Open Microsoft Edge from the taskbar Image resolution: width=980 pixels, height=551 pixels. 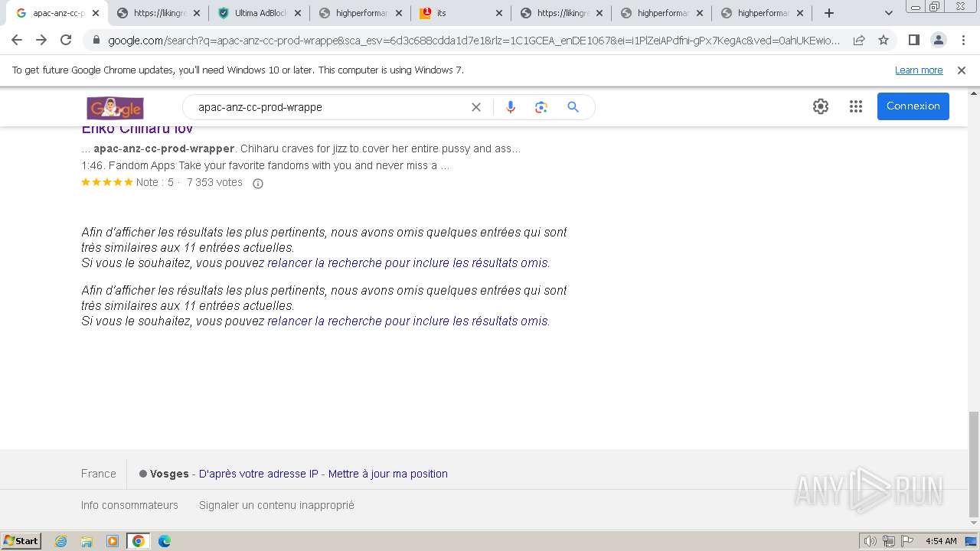164,541
